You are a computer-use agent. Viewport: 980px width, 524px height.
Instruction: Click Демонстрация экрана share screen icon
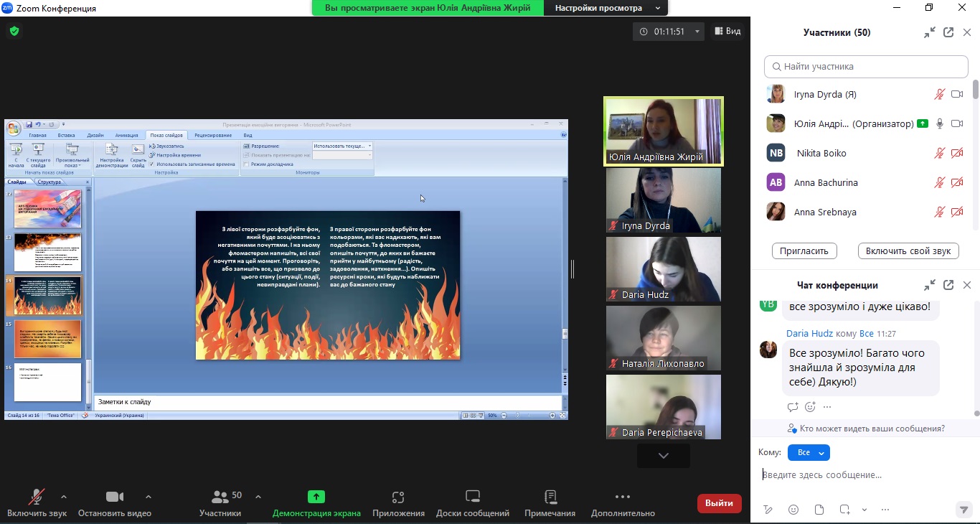click(x=316, y=497)
